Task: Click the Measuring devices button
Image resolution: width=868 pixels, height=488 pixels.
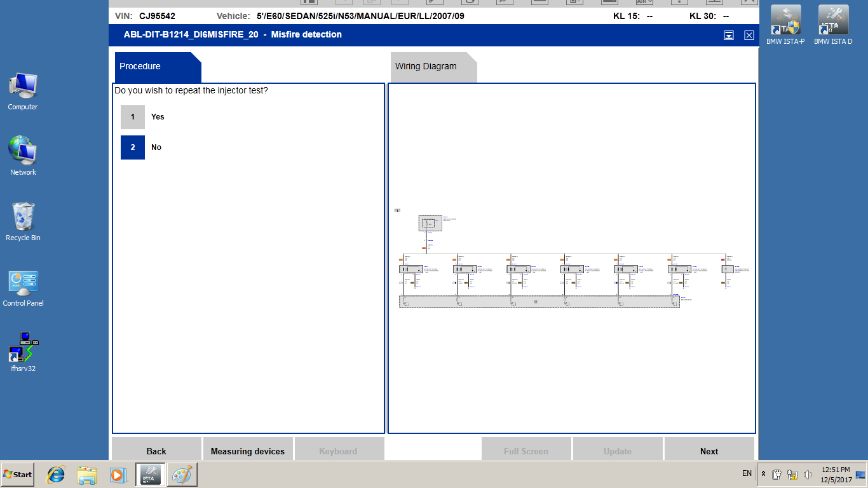Action: click(x=248, y=451)
